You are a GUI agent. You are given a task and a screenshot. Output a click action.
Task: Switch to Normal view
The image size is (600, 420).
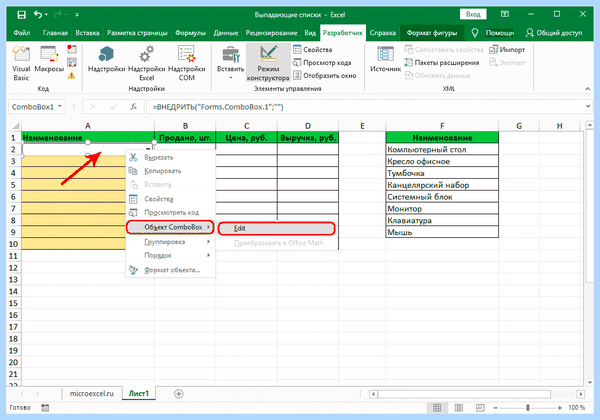437,408
